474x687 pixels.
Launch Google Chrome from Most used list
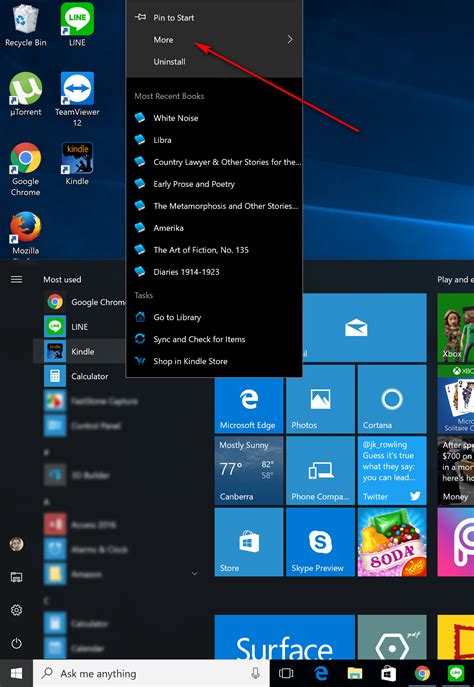point(83,302)
